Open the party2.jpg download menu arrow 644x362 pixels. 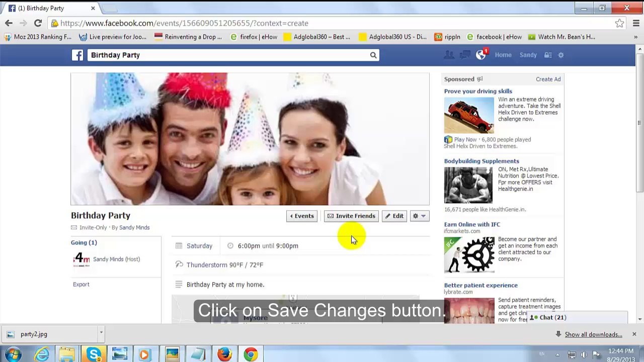point(101,333)
